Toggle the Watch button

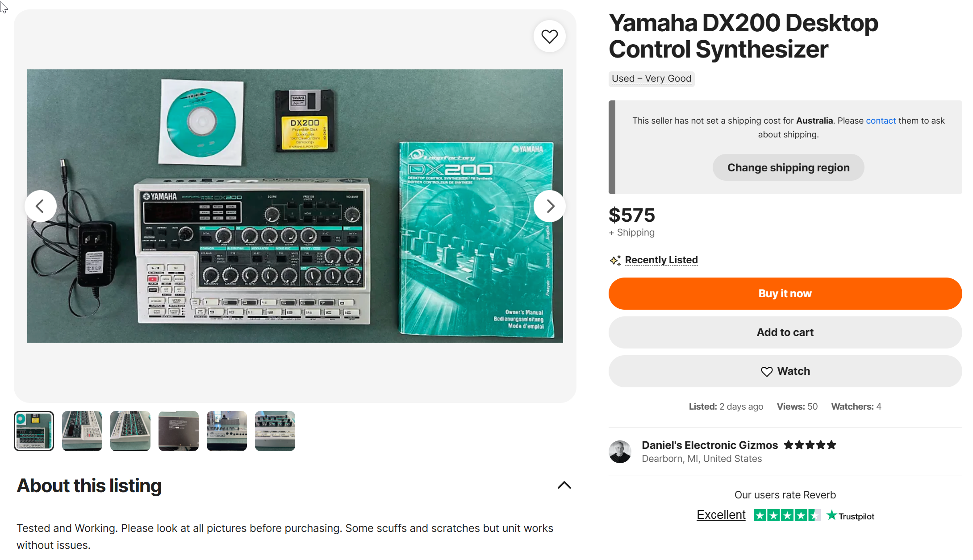click(x=785, y=371)
